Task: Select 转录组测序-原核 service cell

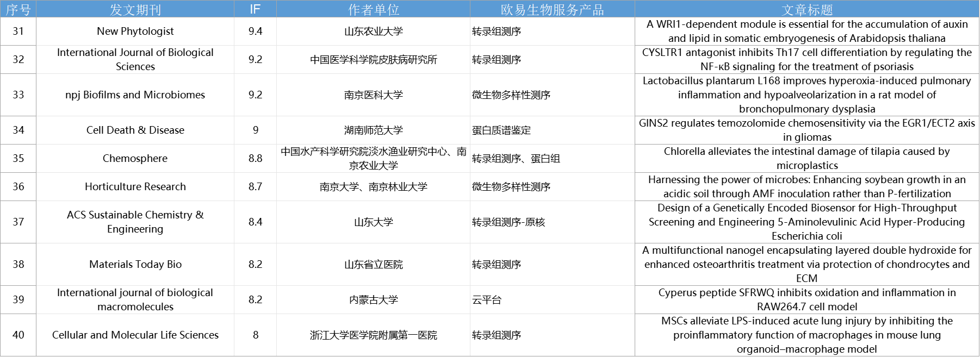Action: coord(553,222)
